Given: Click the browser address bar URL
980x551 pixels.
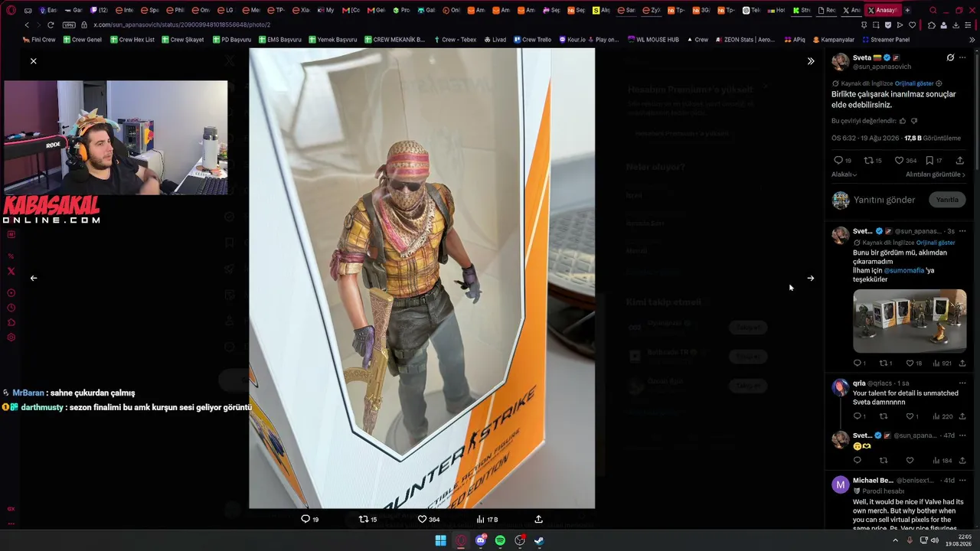Looking at the screenshot, I should (x=181, y=25).
